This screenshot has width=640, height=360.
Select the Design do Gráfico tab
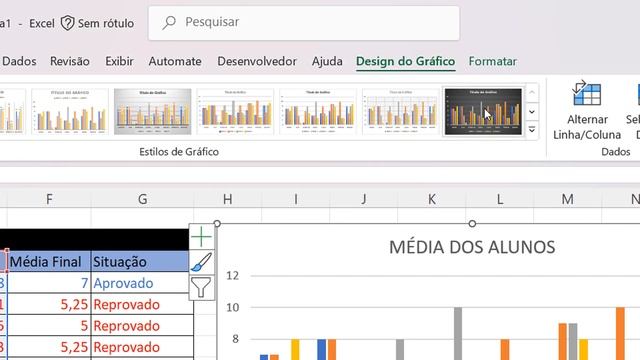[405, 61]
